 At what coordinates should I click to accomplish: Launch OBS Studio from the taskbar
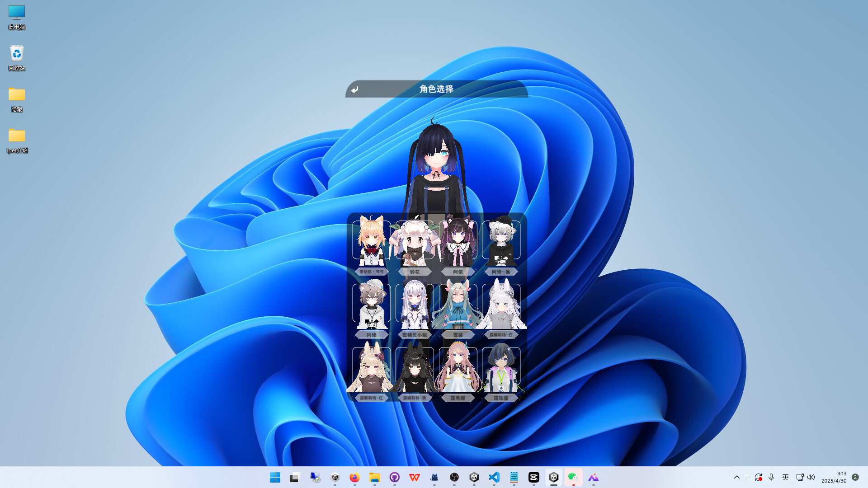(x=455, y=478)
